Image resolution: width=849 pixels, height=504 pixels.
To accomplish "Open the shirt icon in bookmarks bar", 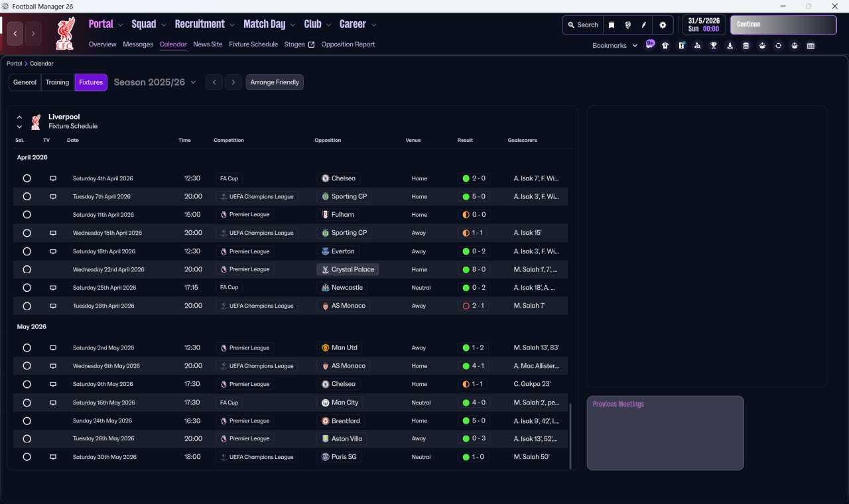I will [x=665, y=46].
